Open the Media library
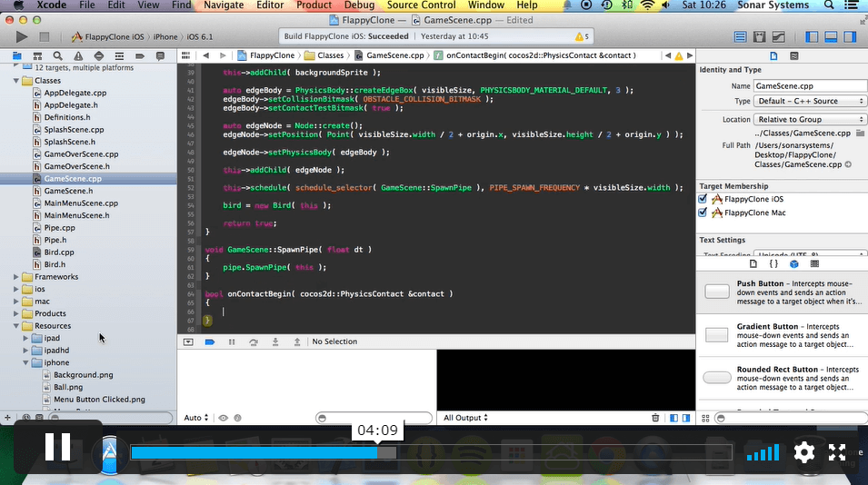Image resolution: width=868 pixels, height=485 pixels. point(814,263)
